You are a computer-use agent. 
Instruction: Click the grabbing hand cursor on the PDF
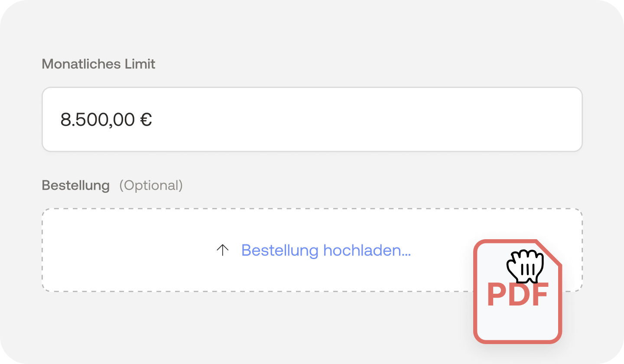coord(525,265)
